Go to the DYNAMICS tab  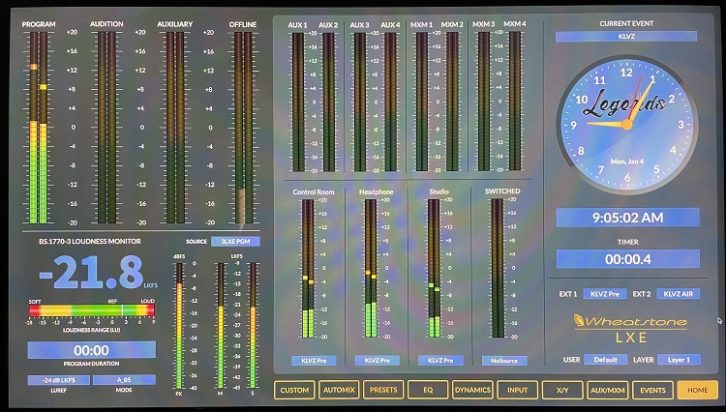pyautogui.click(x=472, y=390)
